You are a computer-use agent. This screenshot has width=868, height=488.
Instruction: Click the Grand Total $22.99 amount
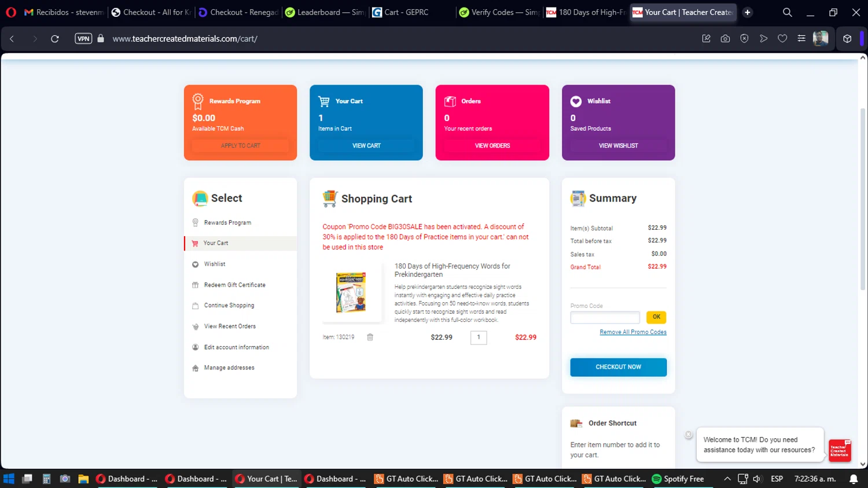[x=657, y=267]
